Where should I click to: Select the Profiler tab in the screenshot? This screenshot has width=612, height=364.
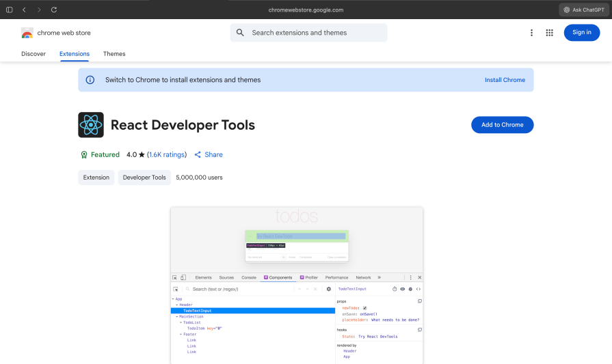click(308, 277)
